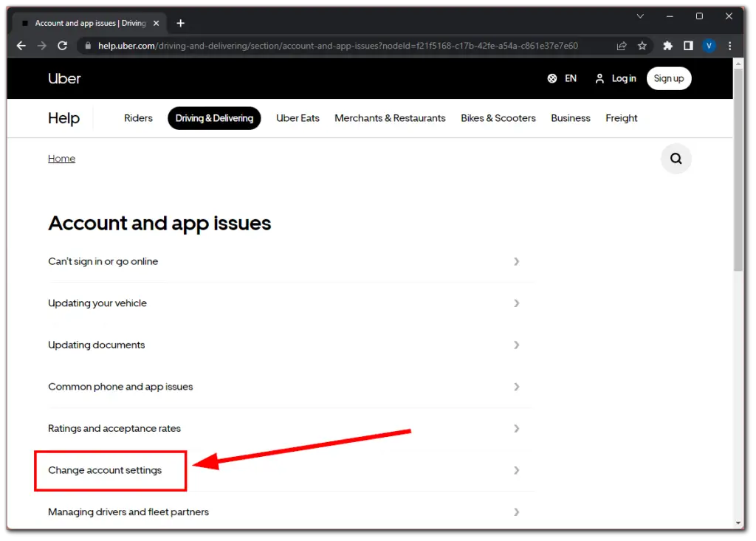Select the Riders help section

click(x=138, y=118)
